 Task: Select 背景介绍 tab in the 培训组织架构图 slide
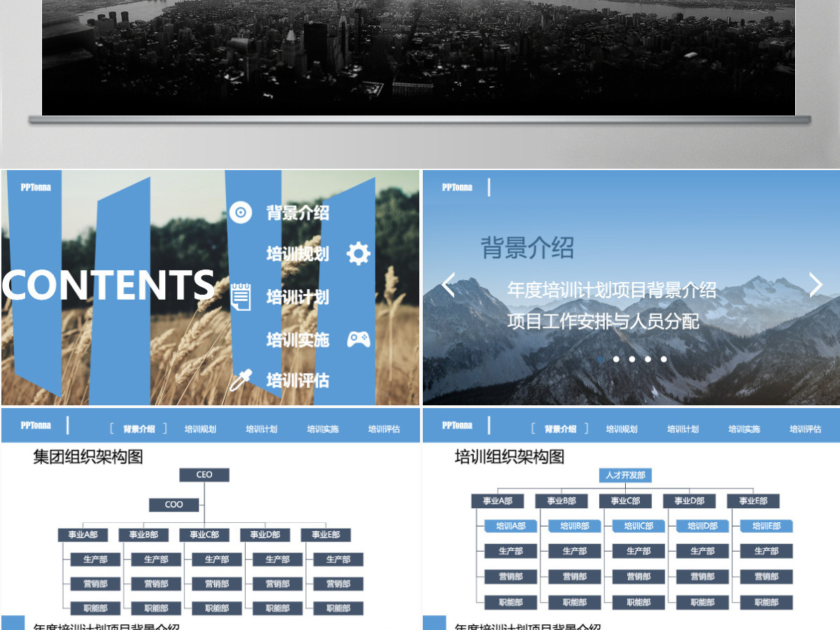[561, 429]
